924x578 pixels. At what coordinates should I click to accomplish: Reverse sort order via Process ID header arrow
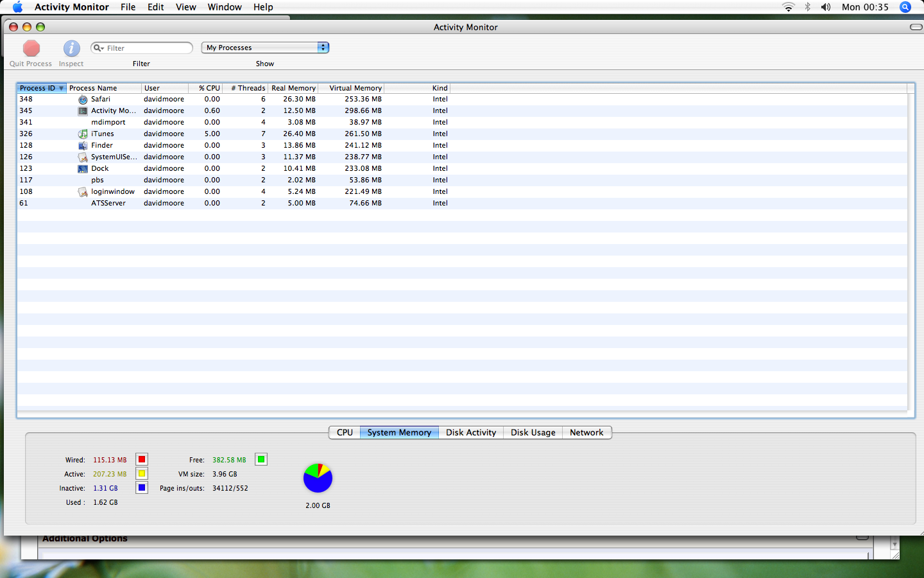pyautogui.click(x=61, y=88)
